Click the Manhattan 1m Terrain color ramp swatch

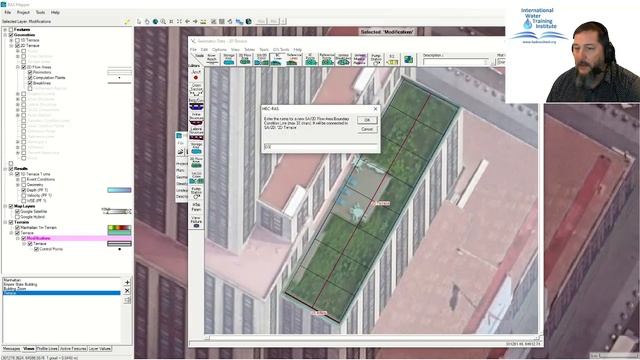(x=119, y=228)
